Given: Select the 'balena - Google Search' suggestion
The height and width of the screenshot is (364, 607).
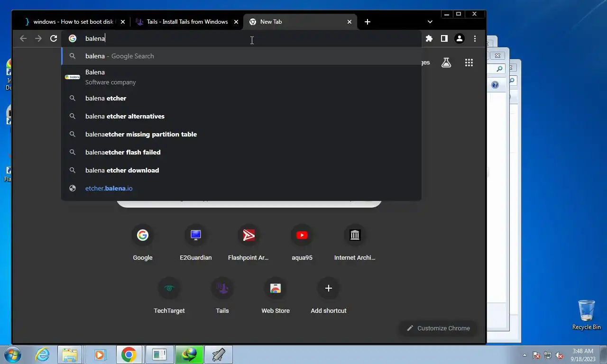Looking at the screenshot, I should tap(241, 56).
